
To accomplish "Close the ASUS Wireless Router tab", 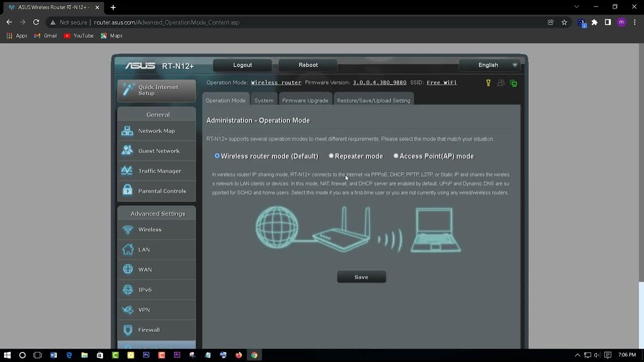I will coord(97,8).
